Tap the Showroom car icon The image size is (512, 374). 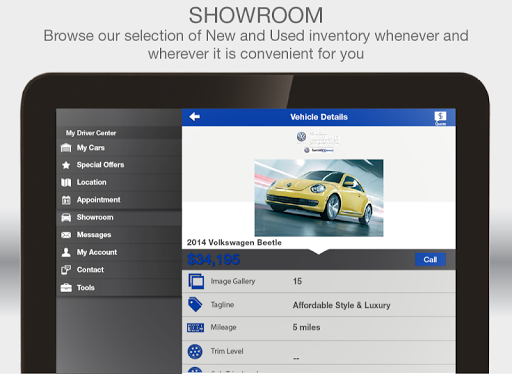click(66, 217)
